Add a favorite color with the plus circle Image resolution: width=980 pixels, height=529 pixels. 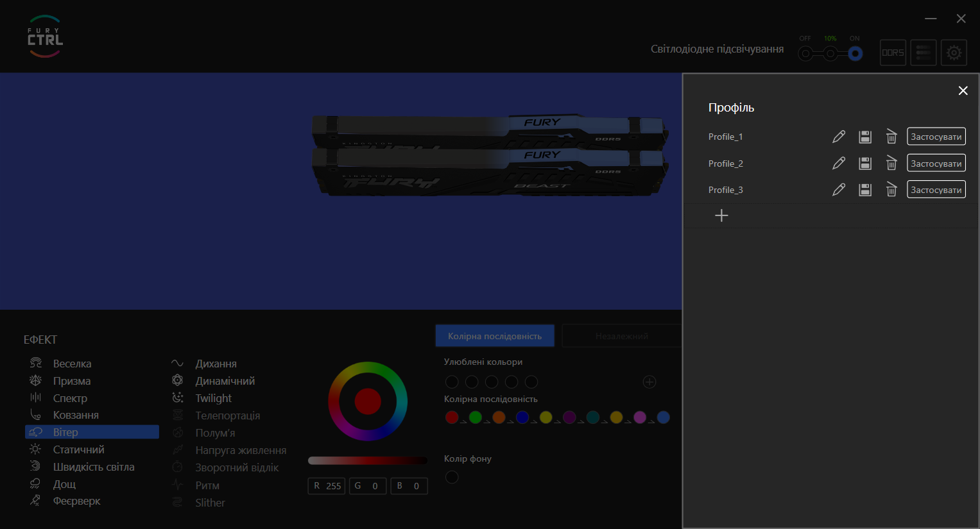click(649, 382)
